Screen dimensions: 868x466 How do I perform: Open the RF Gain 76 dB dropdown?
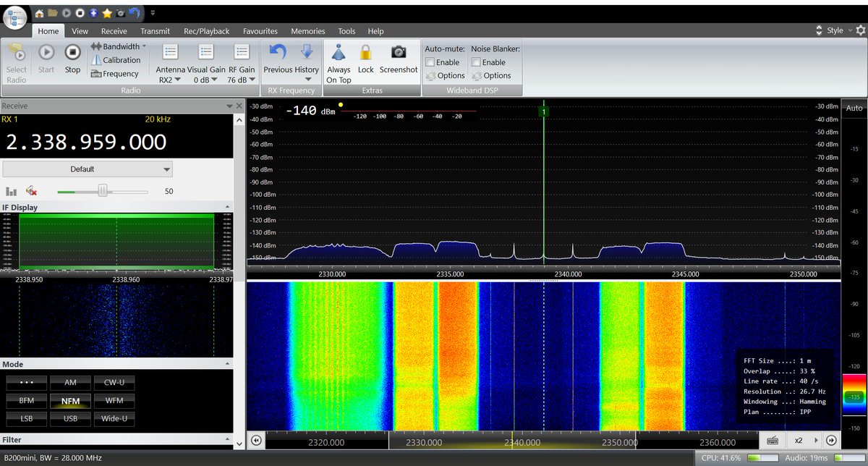point(242,63)
